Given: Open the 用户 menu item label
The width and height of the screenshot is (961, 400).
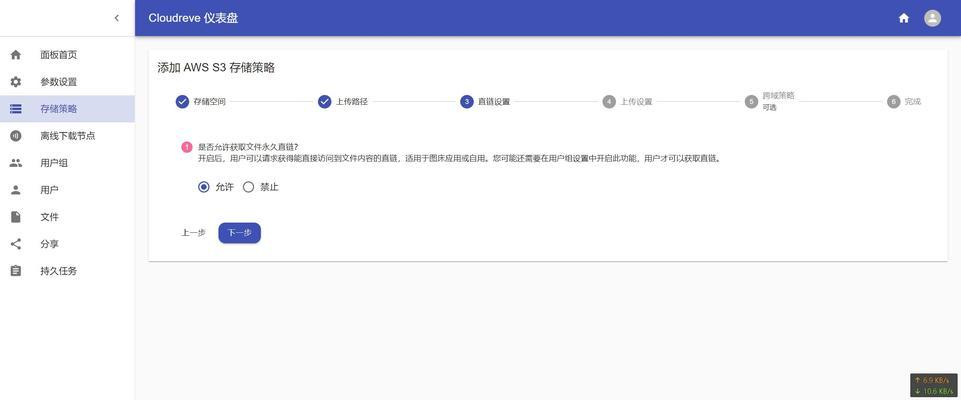Looking at the screenshot, I should pyautogui.click(x=50, y=190).
